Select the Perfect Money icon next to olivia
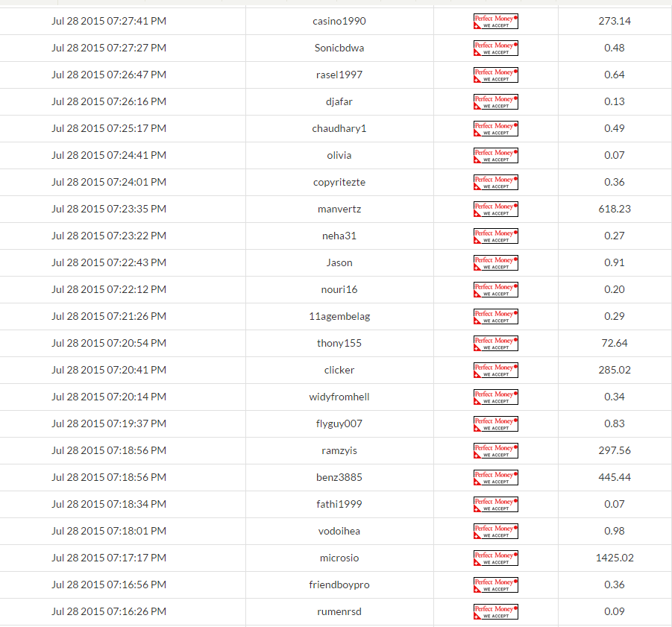Screen dimensions: 672x627 click(495, 155)
